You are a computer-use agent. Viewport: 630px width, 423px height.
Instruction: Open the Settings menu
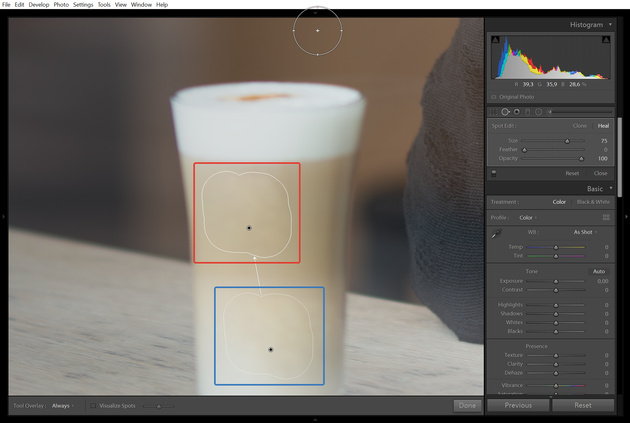click(83, 5)
